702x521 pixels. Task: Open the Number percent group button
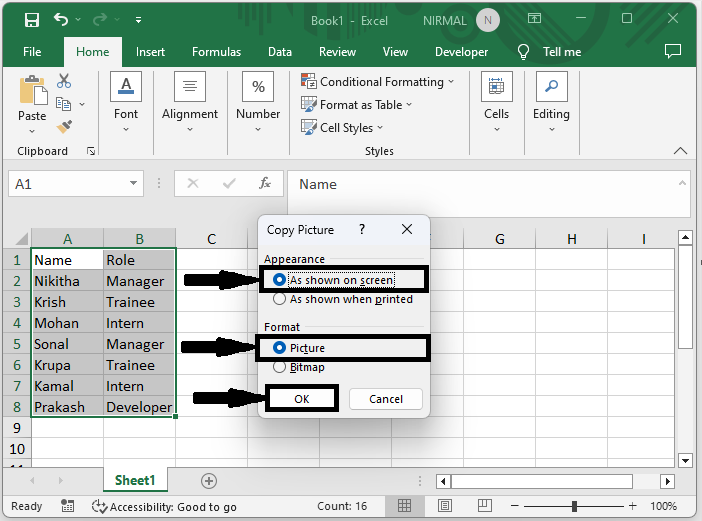click(x=258, y=102)
